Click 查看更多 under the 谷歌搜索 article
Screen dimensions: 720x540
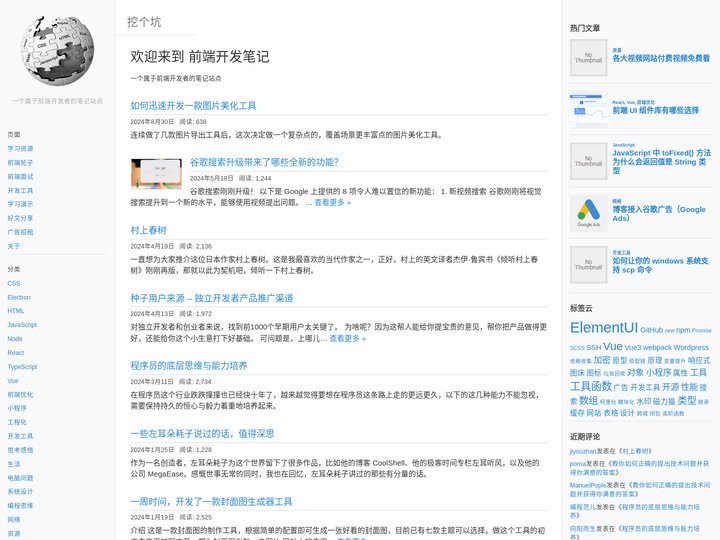tap(332, 202)
